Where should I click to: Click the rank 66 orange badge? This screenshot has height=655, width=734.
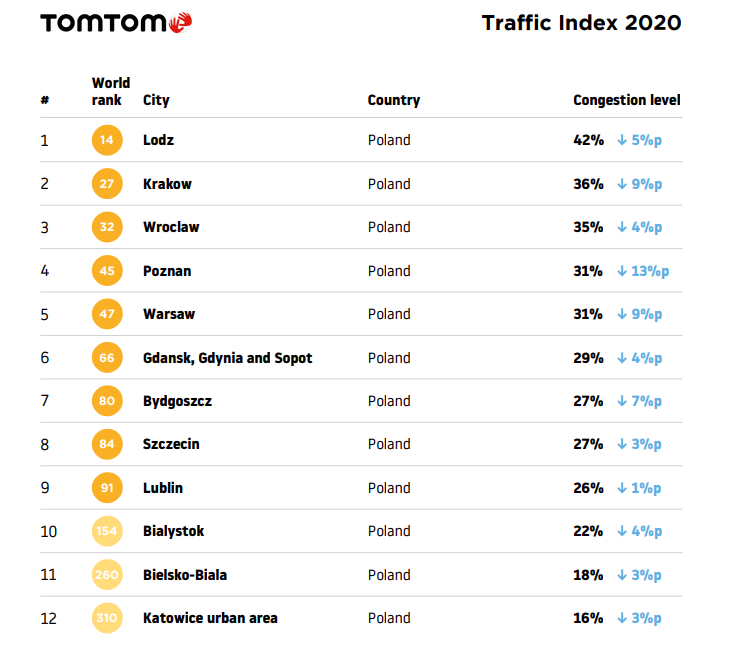point(106,358)
